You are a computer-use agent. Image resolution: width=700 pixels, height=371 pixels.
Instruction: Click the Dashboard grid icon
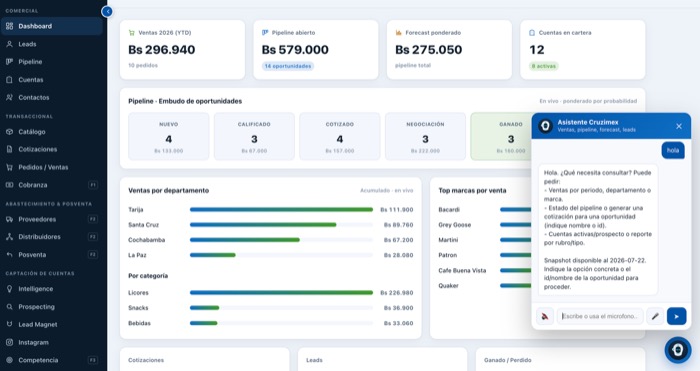(9, 26)
